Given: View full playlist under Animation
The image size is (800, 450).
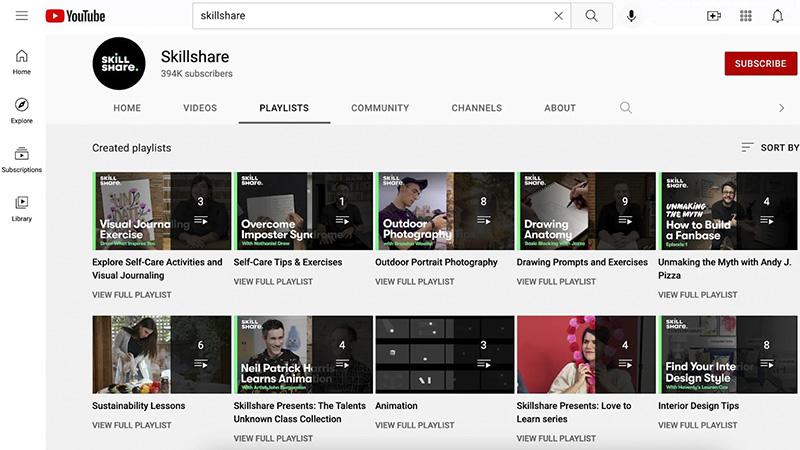Looking at the screenshot, I should [414, 426].
